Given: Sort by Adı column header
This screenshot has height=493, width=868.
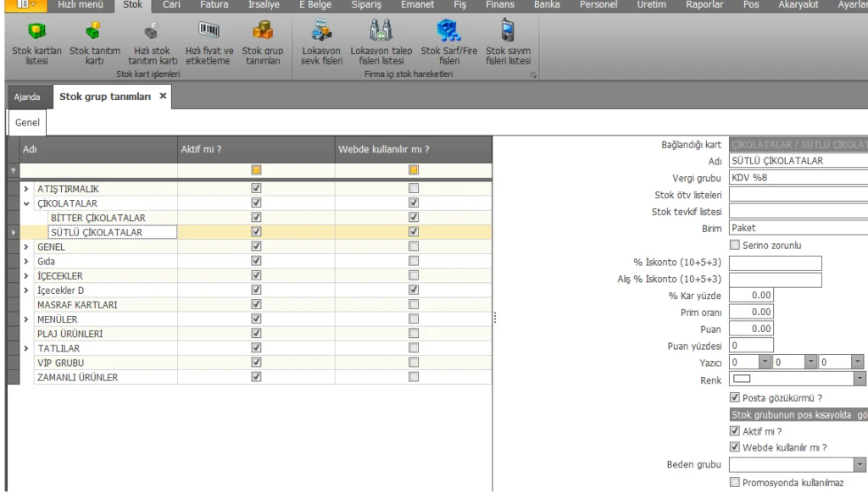Looking at the screenshot, I should tap(98, 149).
